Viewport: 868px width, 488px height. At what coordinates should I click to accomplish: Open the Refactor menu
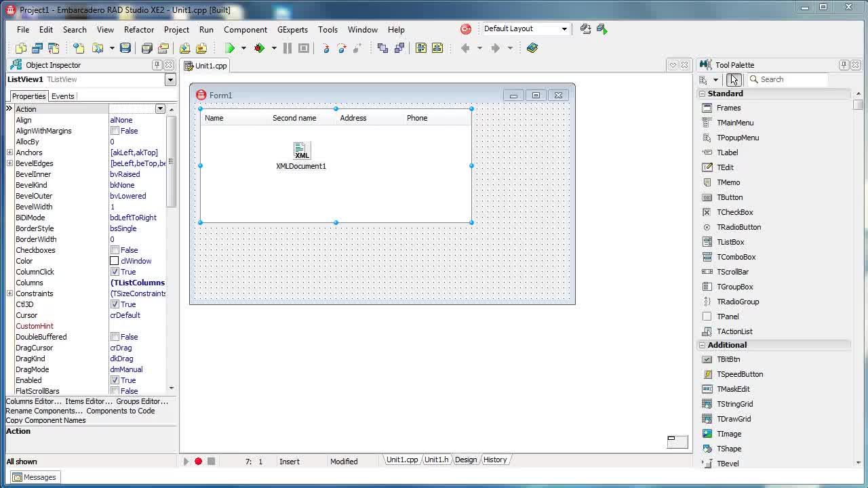(x=139, y=30)
